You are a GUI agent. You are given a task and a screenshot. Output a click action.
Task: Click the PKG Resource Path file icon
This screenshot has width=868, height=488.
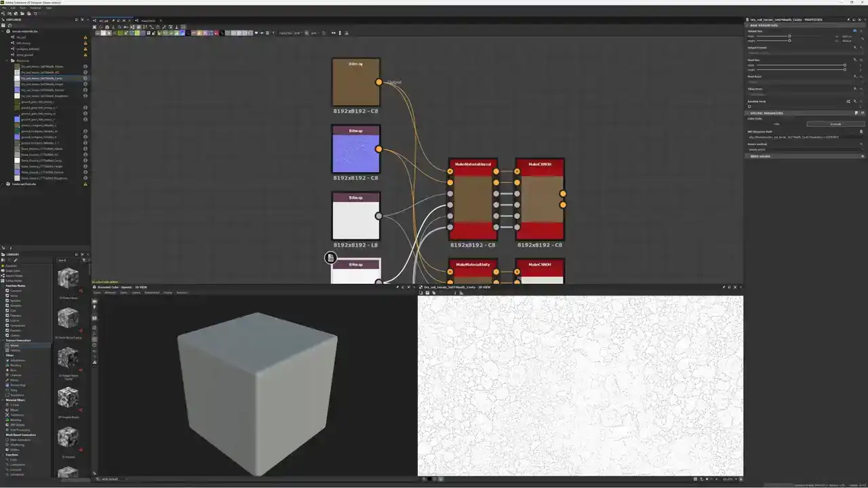point(861,131)
